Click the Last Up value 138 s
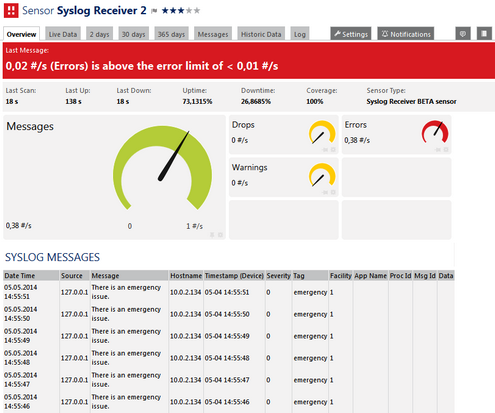This screenshot has width=495, height=413. pos(73,101)
